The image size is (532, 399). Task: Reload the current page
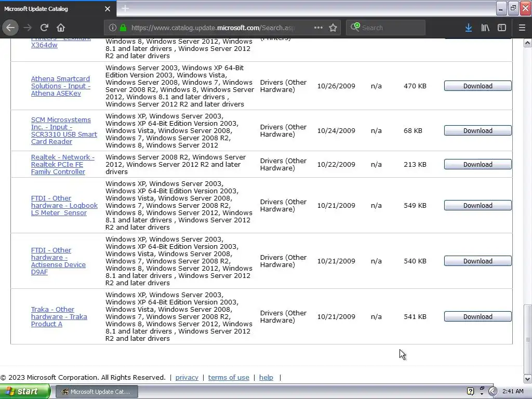coord(44,28)
